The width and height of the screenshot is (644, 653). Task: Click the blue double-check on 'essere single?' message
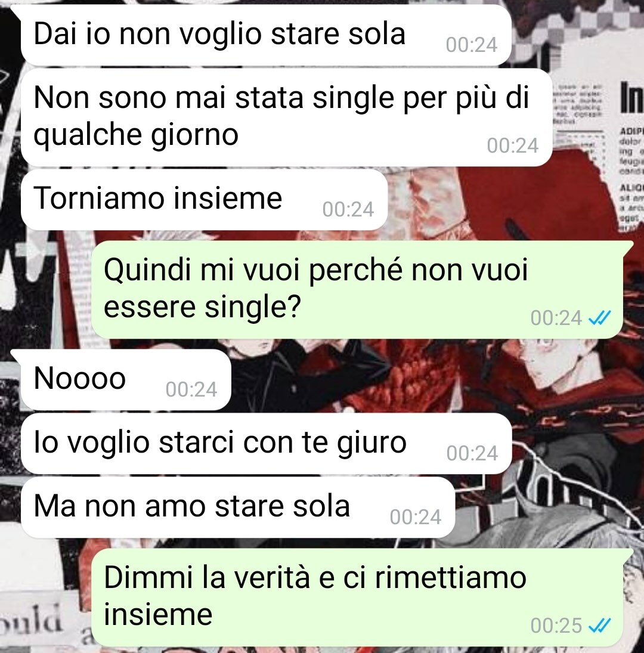(x=599, y=318)
